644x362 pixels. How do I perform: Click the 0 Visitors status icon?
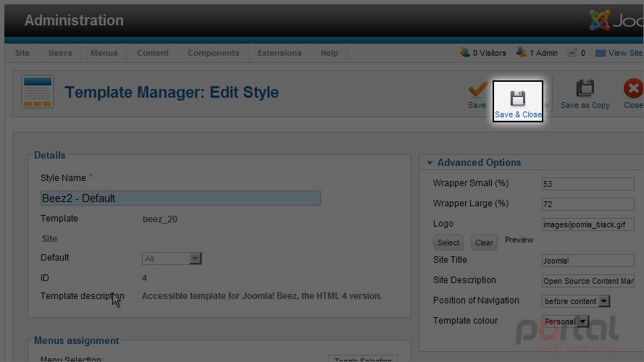click(x=465, y=53)
